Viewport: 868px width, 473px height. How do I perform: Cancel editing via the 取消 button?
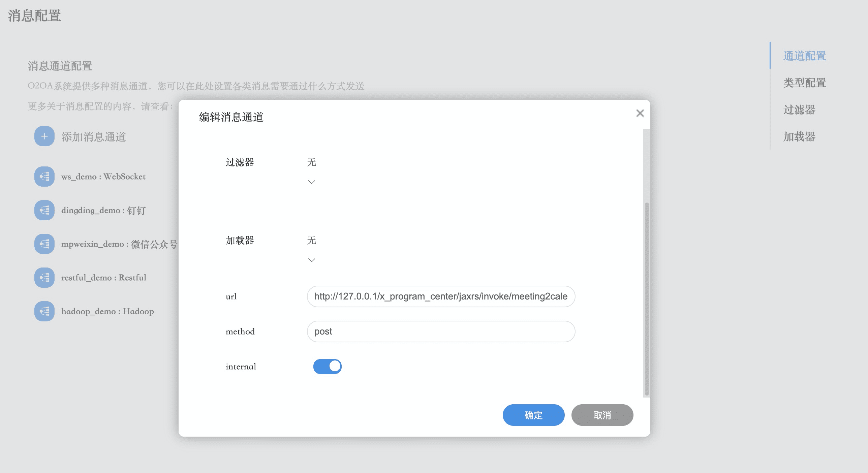[x=602, y=415]
